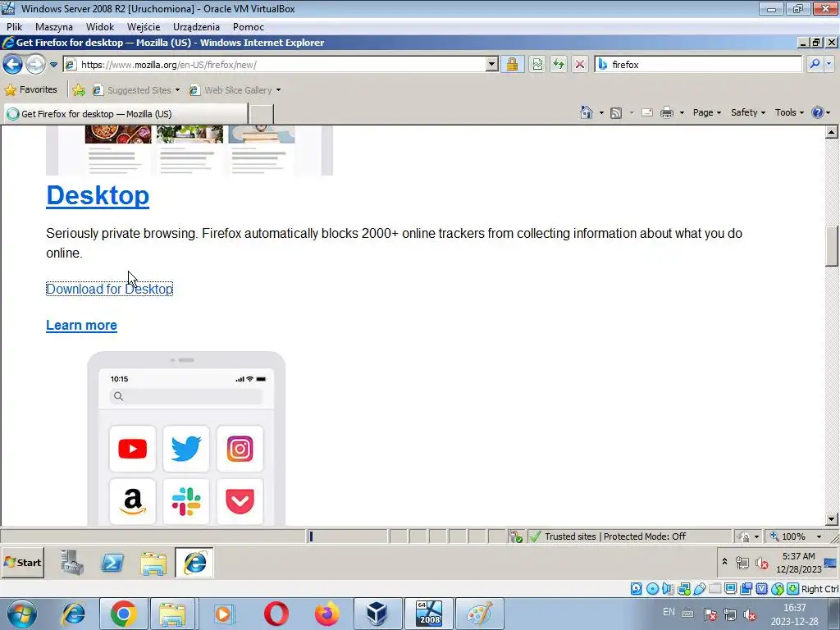Open Opera from the host taskbar
The width and height of the screenshot is (840, 630).
[276, 614]
